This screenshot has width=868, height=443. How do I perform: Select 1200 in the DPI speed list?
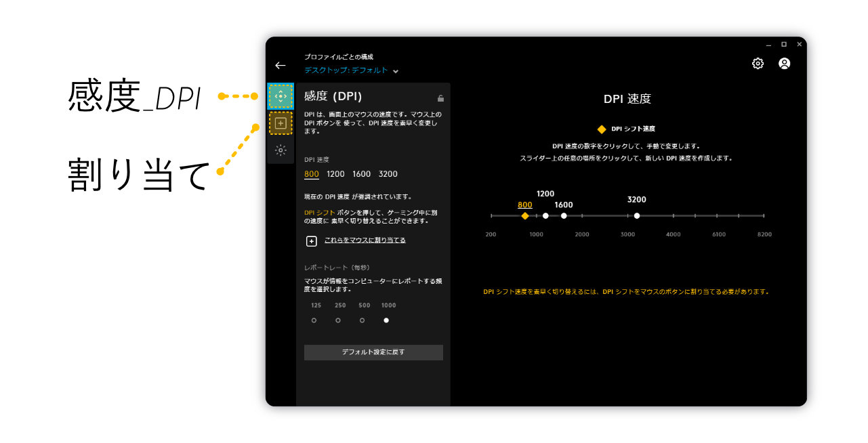pos(335,174)
